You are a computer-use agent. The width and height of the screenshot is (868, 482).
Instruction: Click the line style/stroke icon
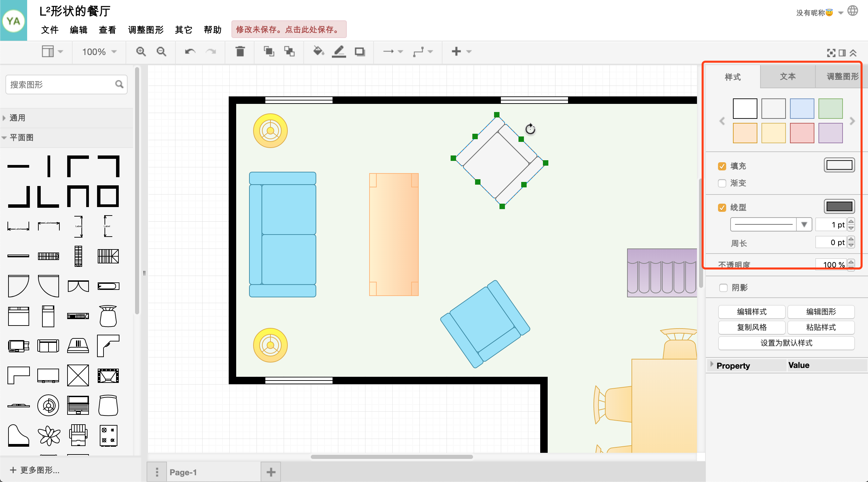tap(837, 206)
